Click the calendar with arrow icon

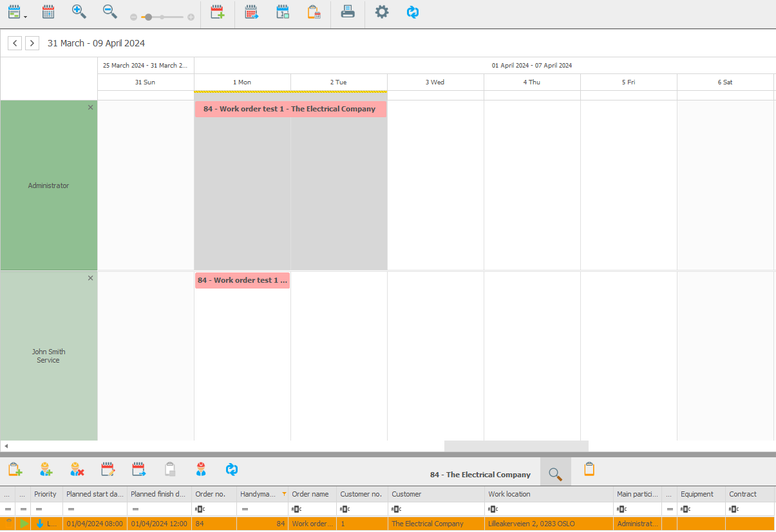tap(252, 12)
